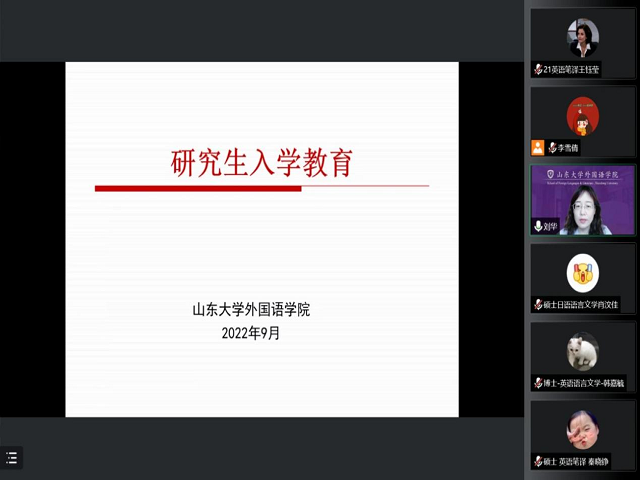Viewport: 640px width, 480px height.
Task: Click muted mic icon beside 硕士日语语言文学肖汶佳
Action: click(x=538, y=304)
